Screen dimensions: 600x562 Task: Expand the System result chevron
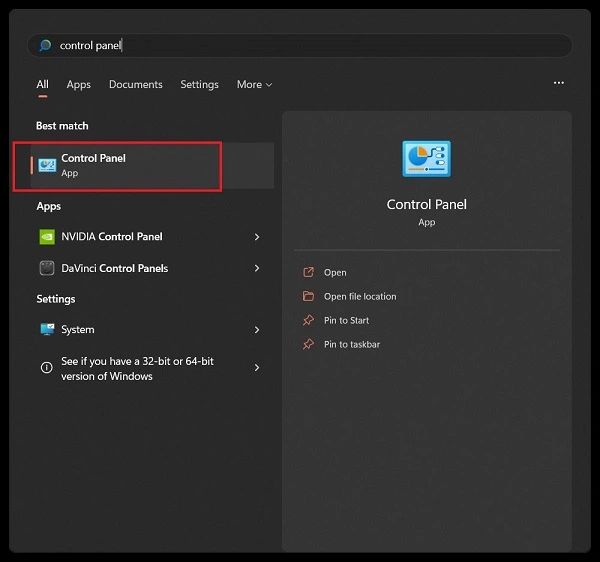(x=257, y=330)
